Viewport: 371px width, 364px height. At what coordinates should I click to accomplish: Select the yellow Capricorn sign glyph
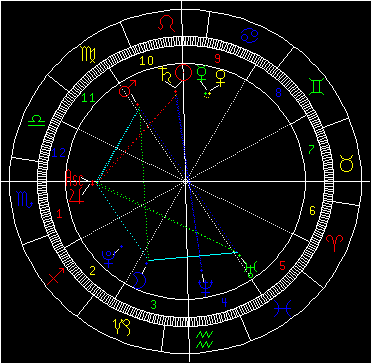click(x=123, y=327)
